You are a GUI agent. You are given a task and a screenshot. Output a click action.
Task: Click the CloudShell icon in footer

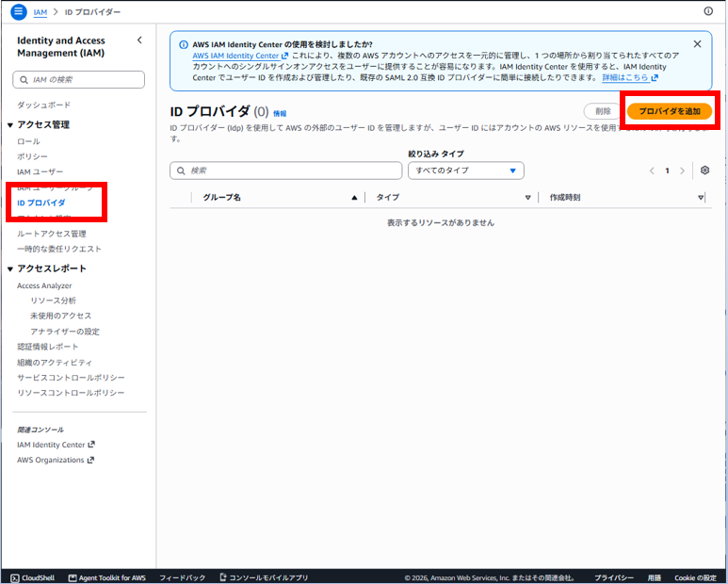pyautogui.click(x=15, y=578)
